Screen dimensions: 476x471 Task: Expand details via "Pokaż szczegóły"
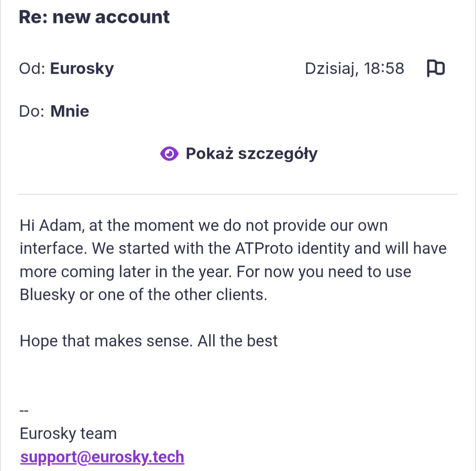coord(251,153)
